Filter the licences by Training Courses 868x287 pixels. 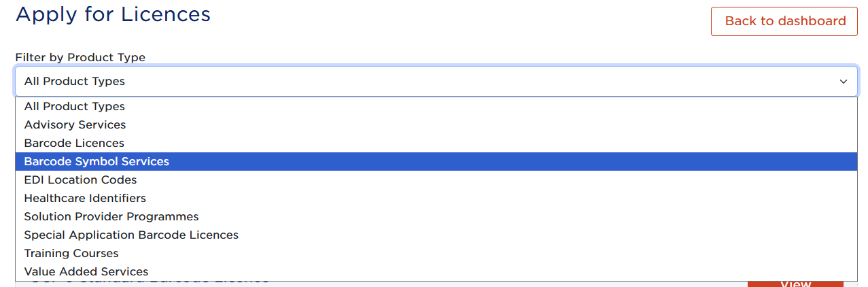click(71, 254)
